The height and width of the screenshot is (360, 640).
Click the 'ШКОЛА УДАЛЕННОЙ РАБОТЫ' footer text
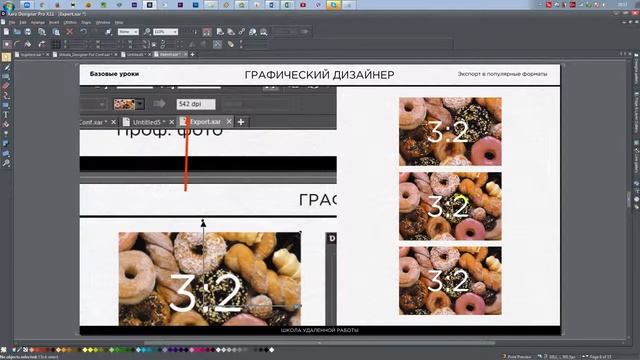point(320,330)
